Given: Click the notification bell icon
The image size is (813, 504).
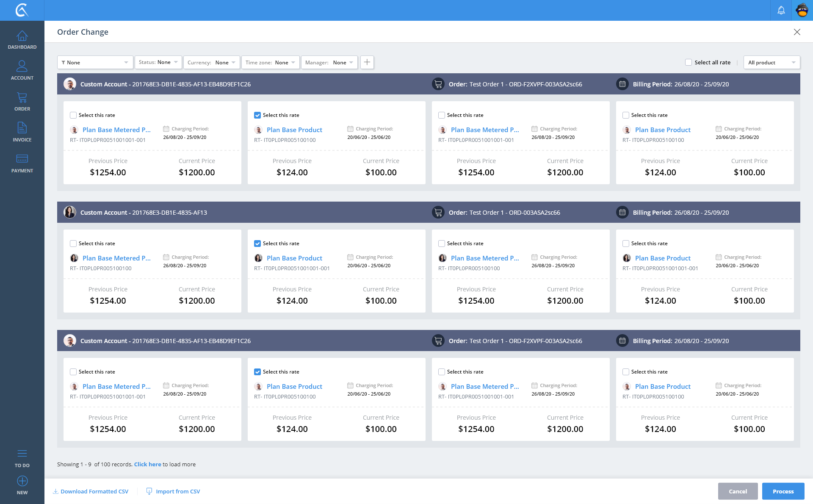Looking at the screenshot, I should click(x=781, y=10).
